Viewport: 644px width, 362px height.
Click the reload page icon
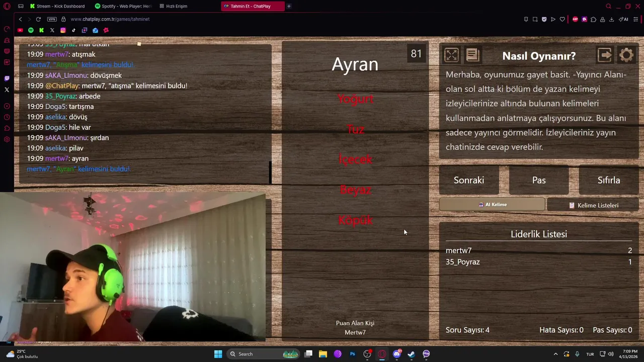coord(38,19)
